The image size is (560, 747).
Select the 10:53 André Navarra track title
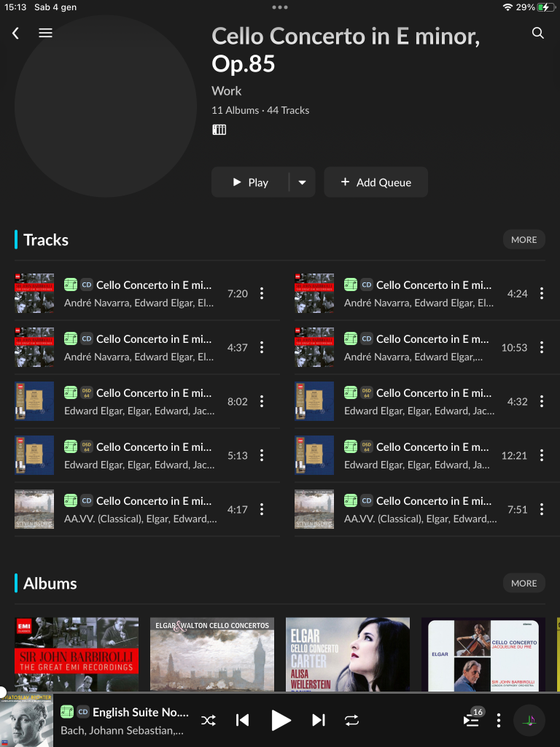432,338
